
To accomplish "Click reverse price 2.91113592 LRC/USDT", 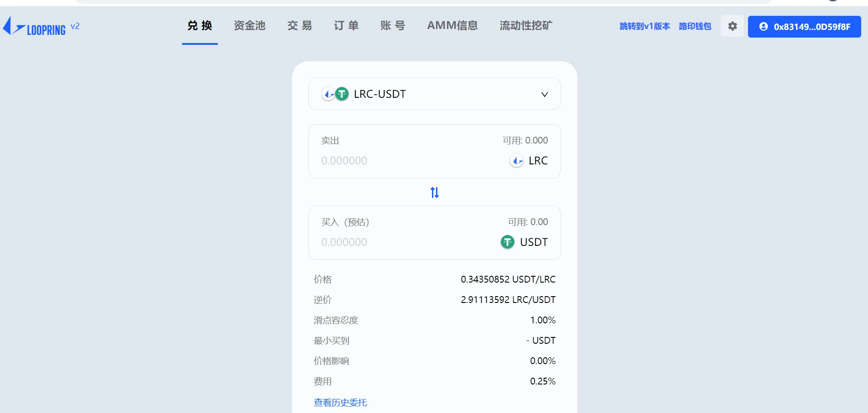I will (x=508, y=299).
